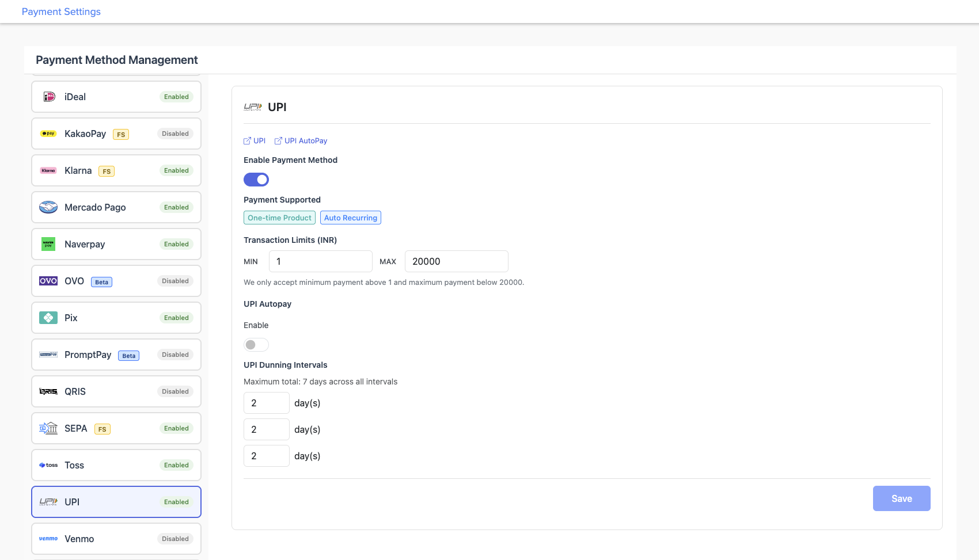Click the FS badge next to SEPA
This screenshot has width=979, height=560.
coord(103,429)
